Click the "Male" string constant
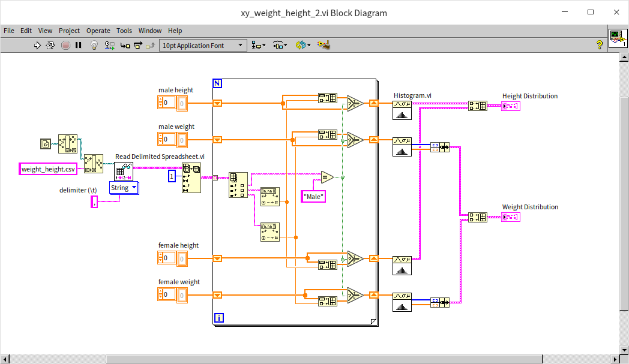This screenshot has width=629, height=364. click(x=313, y=196)
